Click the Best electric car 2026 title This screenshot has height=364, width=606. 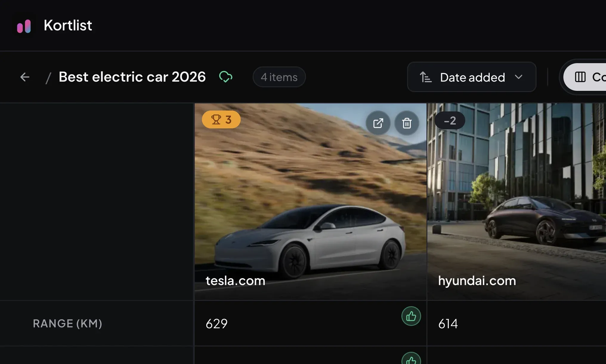132,77
